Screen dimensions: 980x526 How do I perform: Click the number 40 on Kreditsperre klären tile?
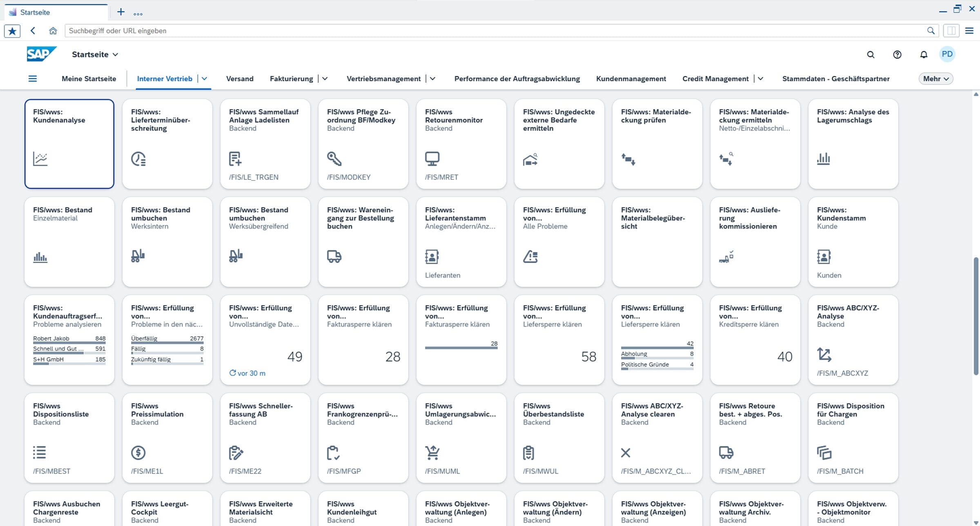coord(784,357)
